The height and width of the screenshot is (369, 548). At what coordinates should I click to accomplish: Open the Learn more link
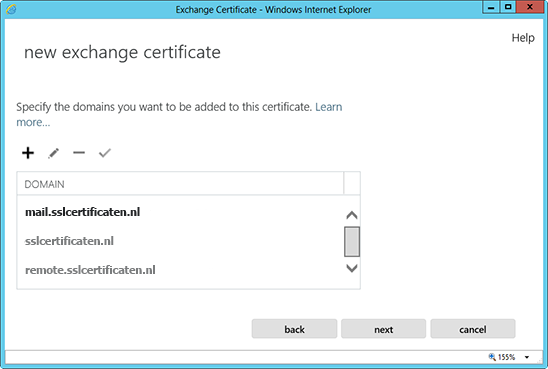329,107
